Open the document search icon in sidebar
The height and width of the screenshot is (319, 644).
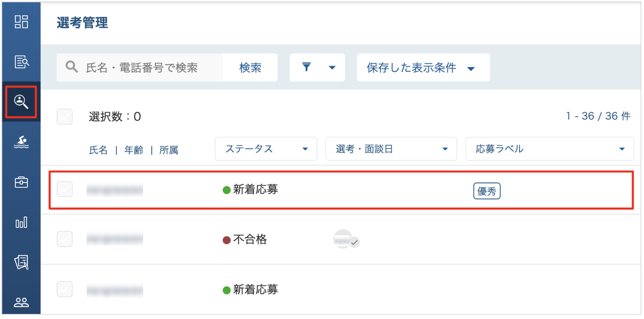pos(21,62)
